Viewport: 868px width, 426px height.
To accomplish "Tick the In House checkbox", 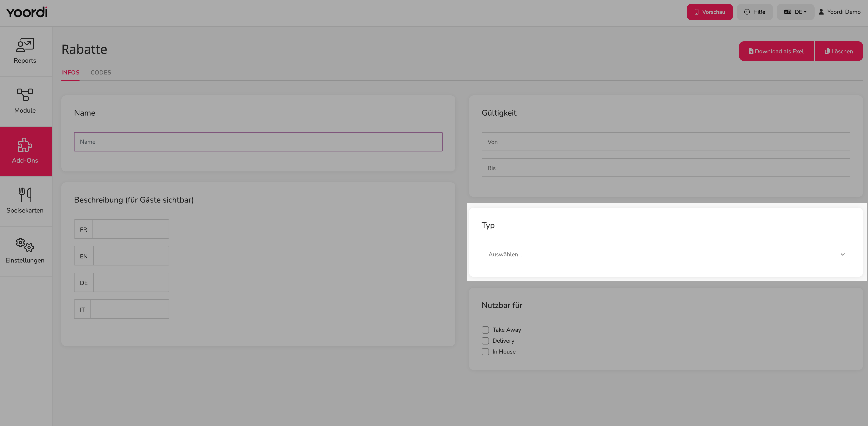I will [485, 352].
